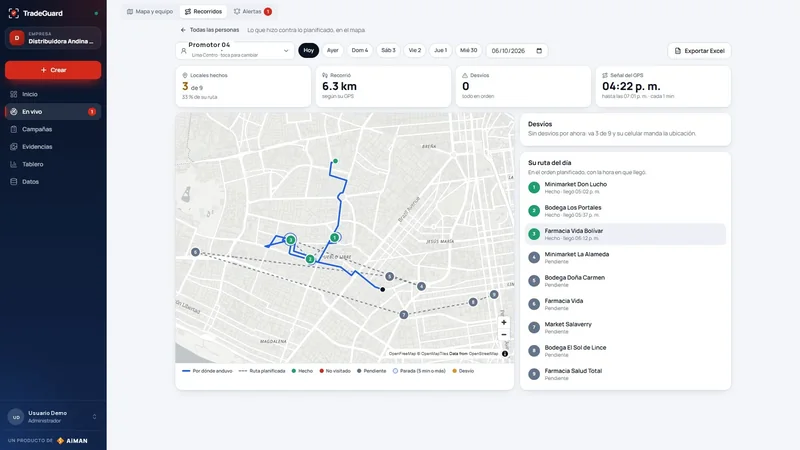Click the green route start point
The width and height of the screenshot is (800, 450).
(335, 161)
